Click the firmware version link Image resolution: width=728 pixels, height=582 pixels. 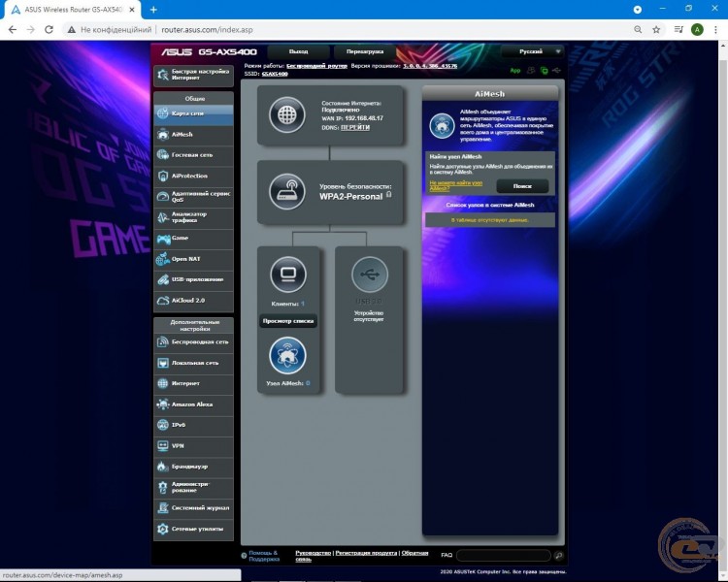[x=430, y=66]
